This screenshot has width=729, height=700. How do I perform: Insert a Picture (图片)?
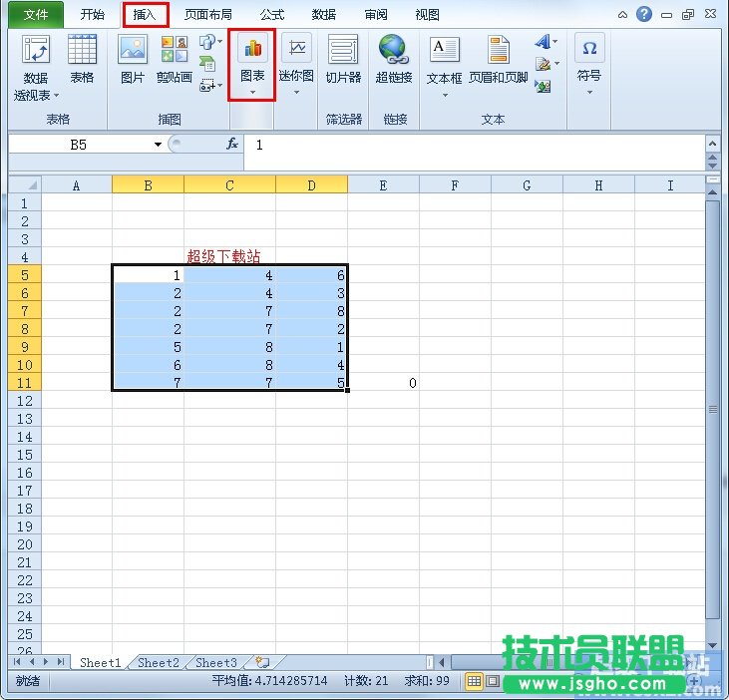pos(133,59)
